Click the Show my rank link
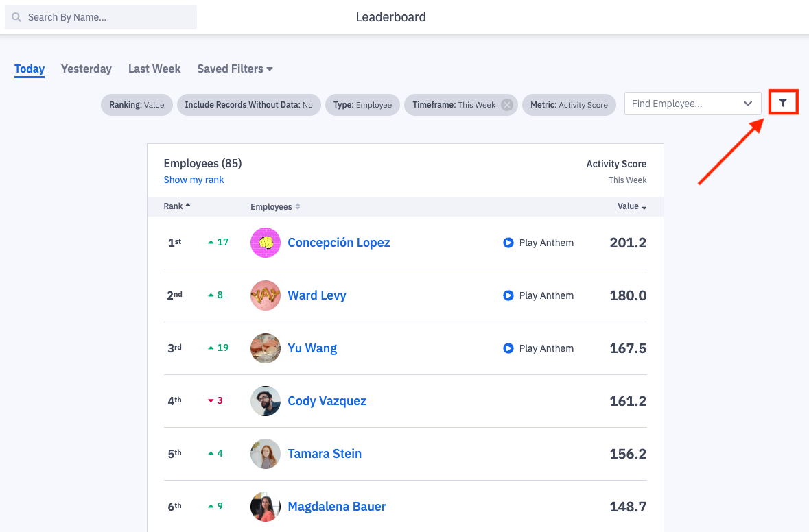Viewport: 809px width, 532px height. [x=194, y=180]
